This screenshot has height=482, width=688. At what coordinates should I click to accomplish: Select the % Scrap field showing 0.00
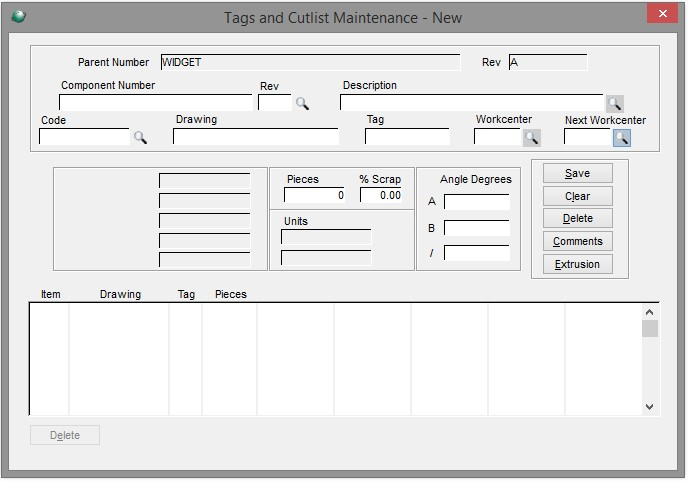[x=381, y=195]
